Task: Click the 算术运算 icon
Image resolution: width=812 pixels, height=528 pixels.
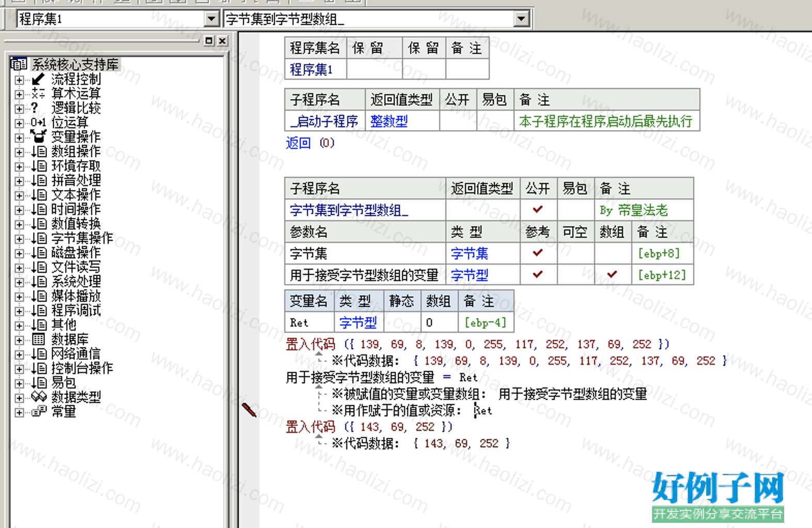Action: (38, 94)
